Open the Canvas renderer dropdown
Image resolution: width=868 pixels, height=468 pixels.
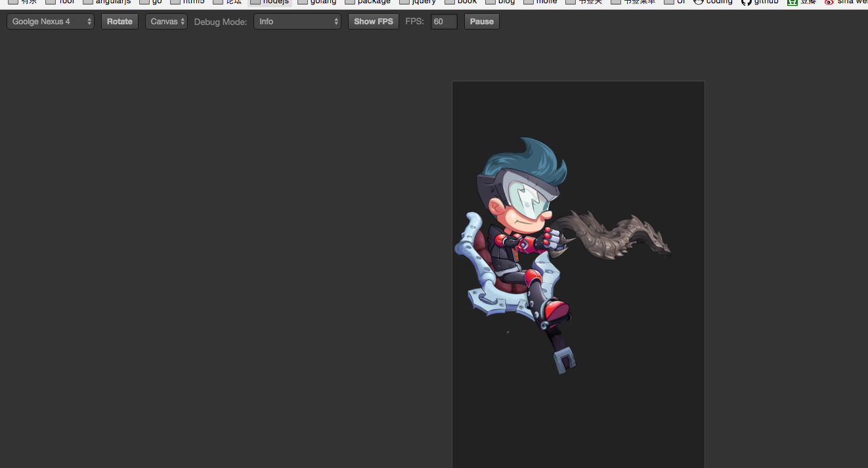[x=166, y=22]
